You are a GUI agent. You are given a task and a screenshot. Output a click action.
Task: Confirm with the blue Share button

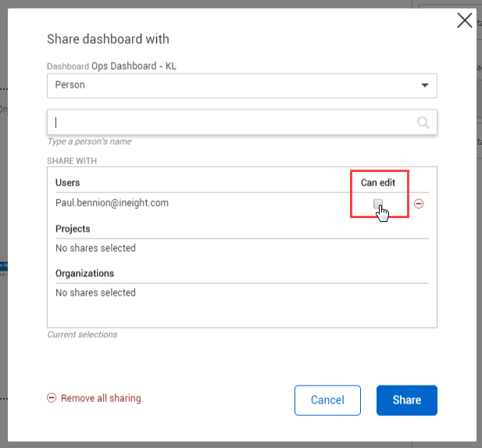pos(406,400)
